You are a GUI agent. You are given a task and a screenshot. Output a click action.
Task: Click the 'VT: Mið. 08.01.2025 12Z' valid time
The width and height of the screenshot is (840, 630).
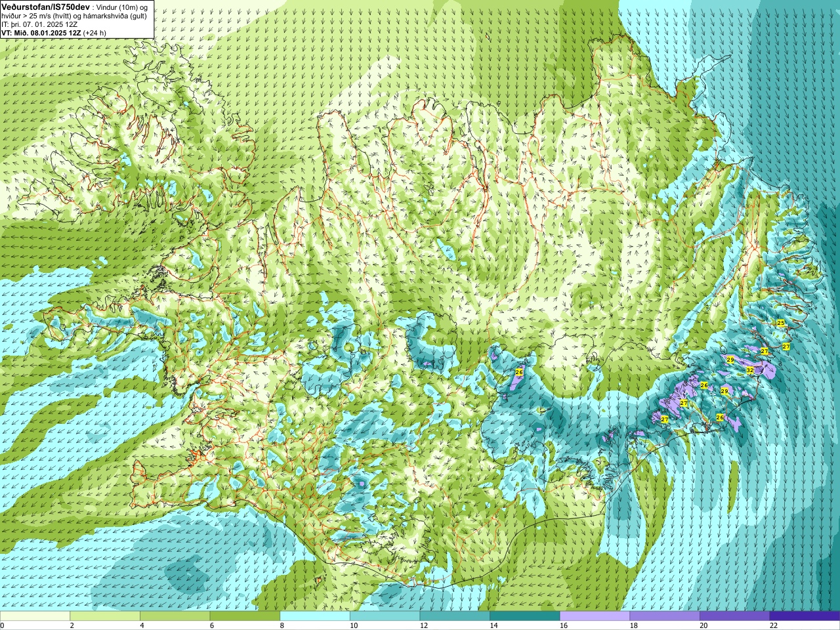tap(41, 33)
